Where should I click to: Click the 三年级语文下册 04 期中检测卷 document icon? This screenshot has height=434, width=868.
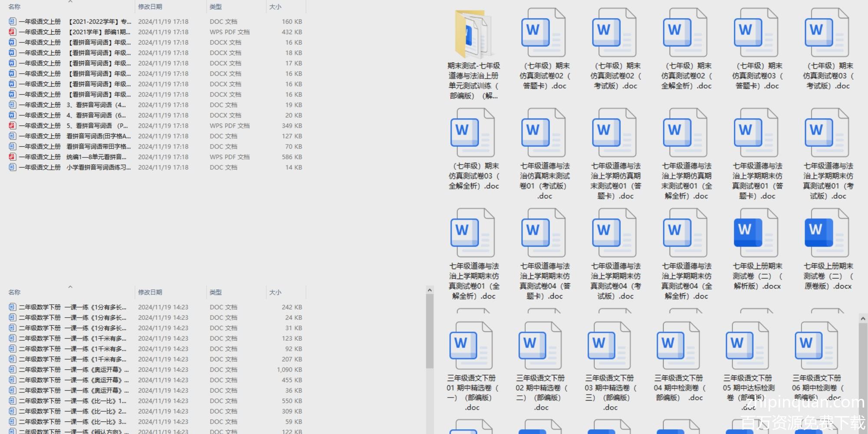pyautogui.click(x=678, y=346)
